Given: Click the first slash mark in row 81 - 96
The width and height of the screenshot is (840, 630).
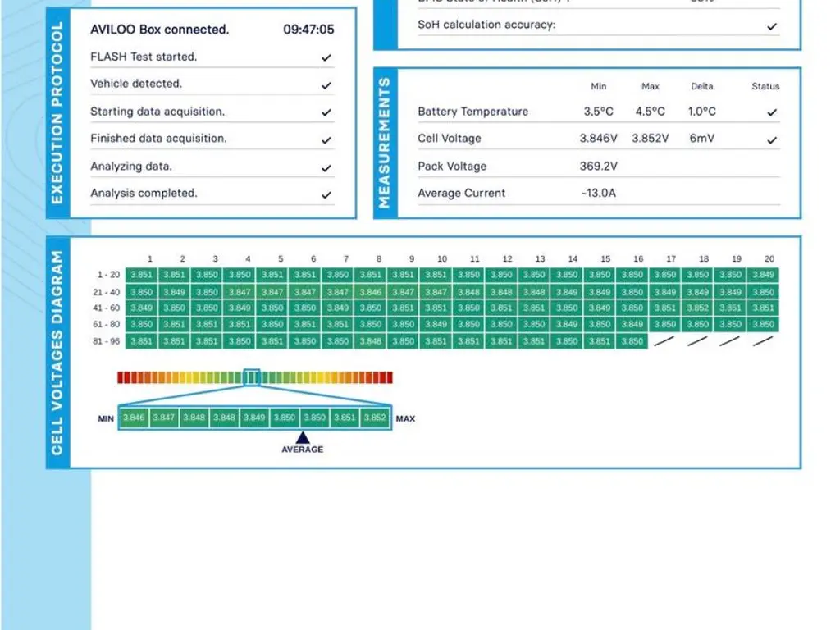Looking at the screenshot, I should [x=664, y=341].
